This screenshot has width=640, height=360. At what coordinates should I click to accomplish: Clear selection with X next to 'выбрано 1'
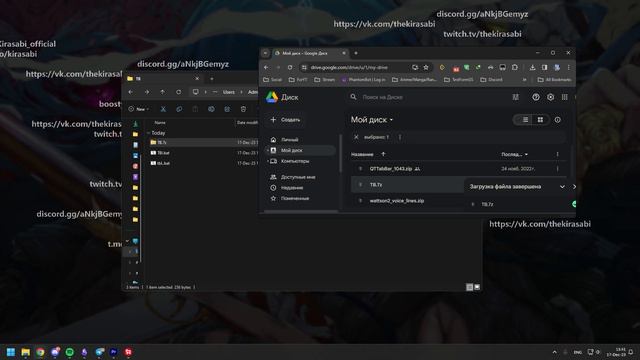pyautogui.click(x=356, y=137)
